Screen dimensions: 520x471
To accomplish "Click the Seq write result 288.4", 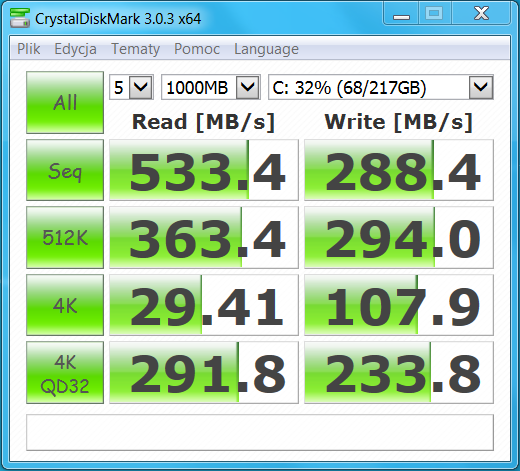I will click(x=399, y=170).
